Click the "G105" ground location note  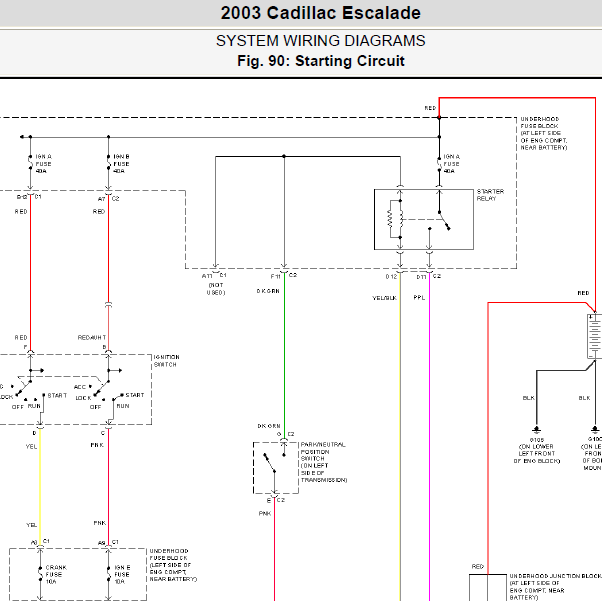(x=537, y=450)
